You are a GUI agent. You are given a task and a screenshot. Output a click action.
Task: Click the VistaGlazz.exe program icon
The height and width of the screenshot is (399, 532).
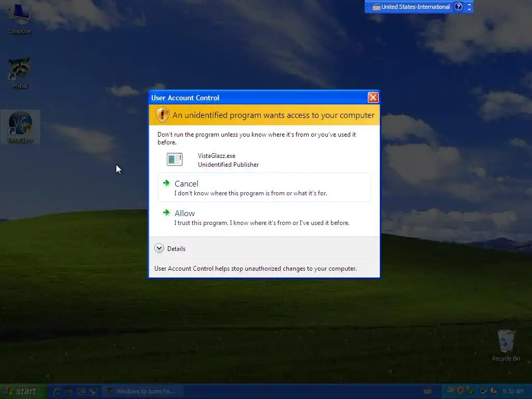click(x=175, y=159)
